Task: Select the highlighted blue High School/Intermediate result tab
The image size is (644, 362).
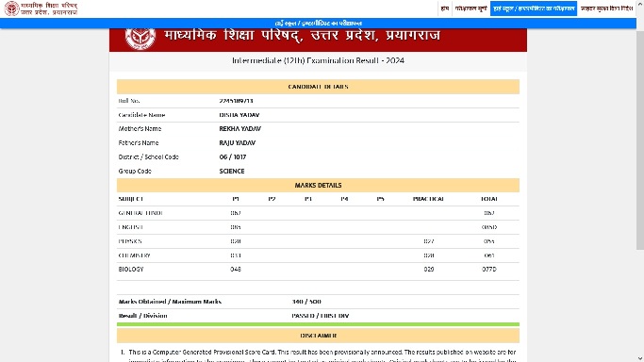Action: pos(534,8)
